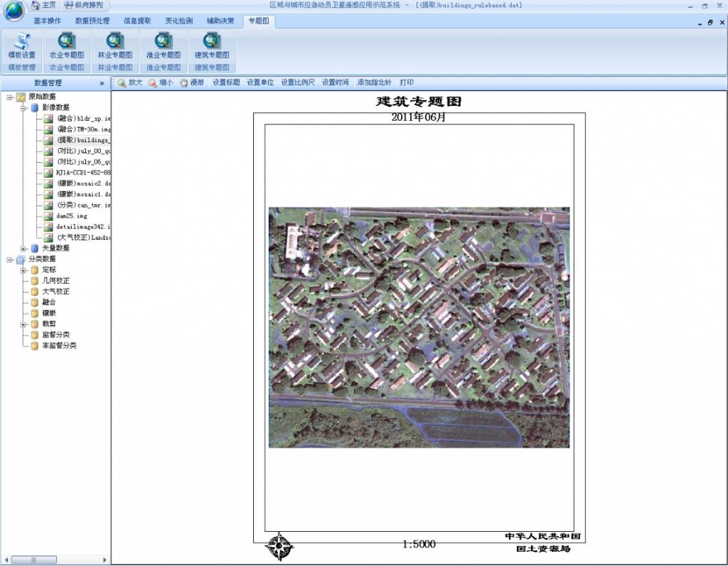The height and width of the screenshot is (566, 728).
Task: Click the satellite image on the map layout
Action: pyautogui.click(x=419, y=327)
